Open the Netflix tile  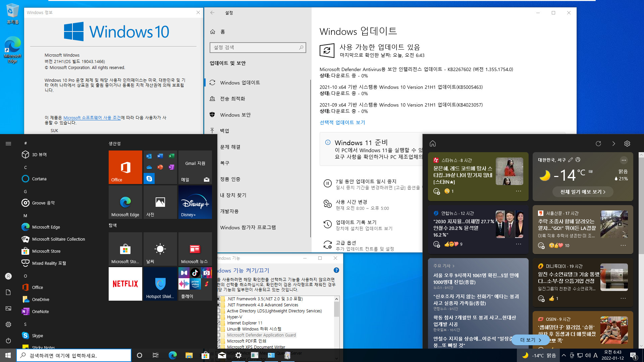pos(125,284)
